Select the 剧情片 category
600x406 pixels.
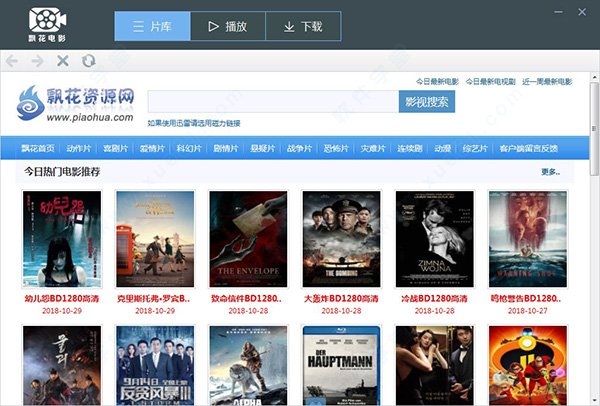[x=226, y=148]
